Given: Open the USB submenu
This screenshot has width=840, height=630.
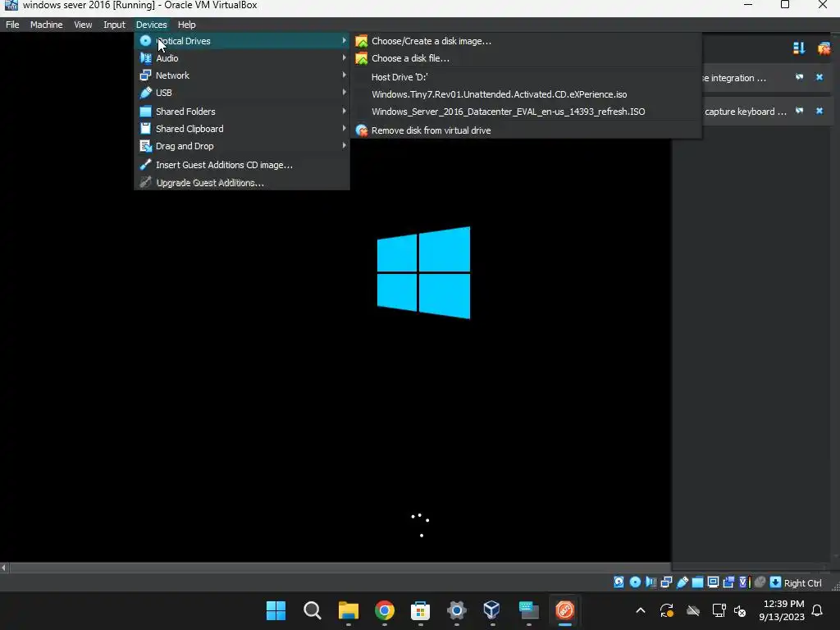Looking at the screenshot, I should (x=242, y=92).
